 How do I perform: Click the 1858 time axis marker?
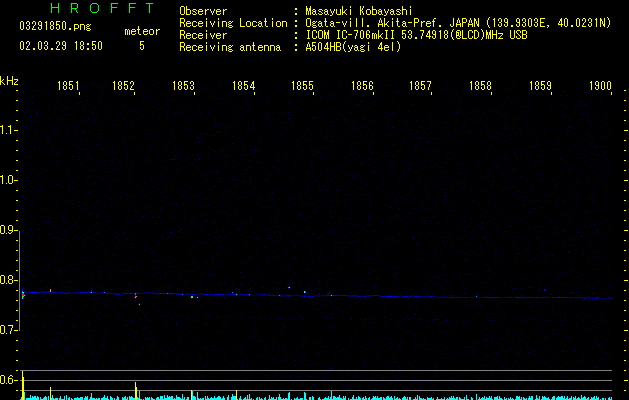(x=480, y=86)
